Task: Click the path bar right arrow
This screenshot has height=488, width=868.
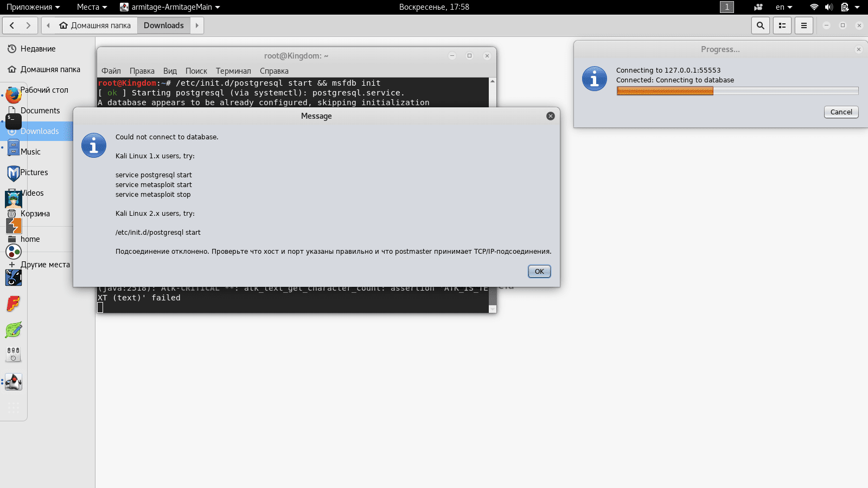Action: [x=197, y=25]
